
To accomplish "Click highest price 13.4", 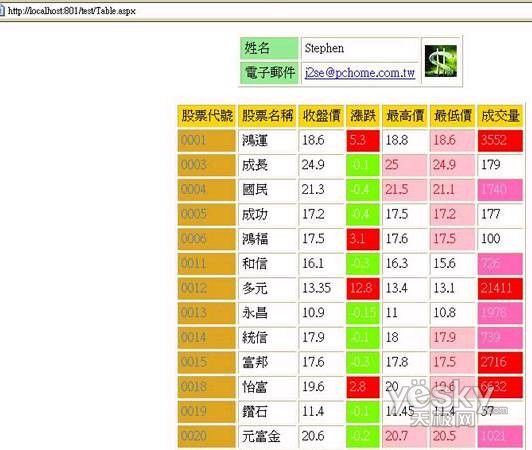I will point(397,288).
